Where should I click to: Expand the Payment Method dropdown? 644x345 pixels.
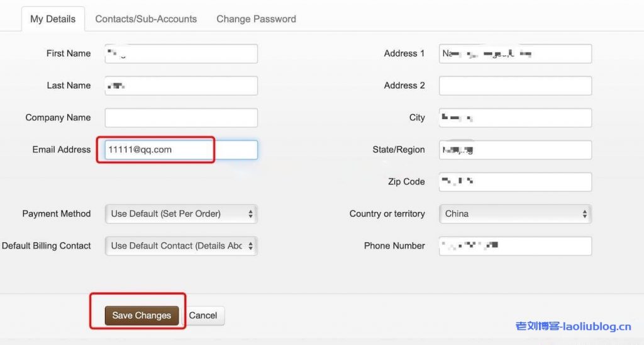click(181, 213)
